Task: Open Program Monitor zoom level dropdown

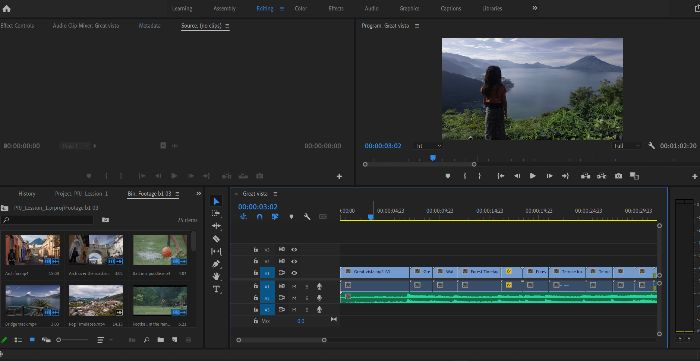Action: [x=429, y=146]
